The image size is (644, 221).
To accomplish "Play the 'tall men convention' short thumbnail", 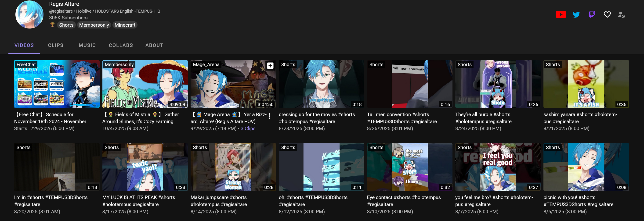I will click(410, 84).
